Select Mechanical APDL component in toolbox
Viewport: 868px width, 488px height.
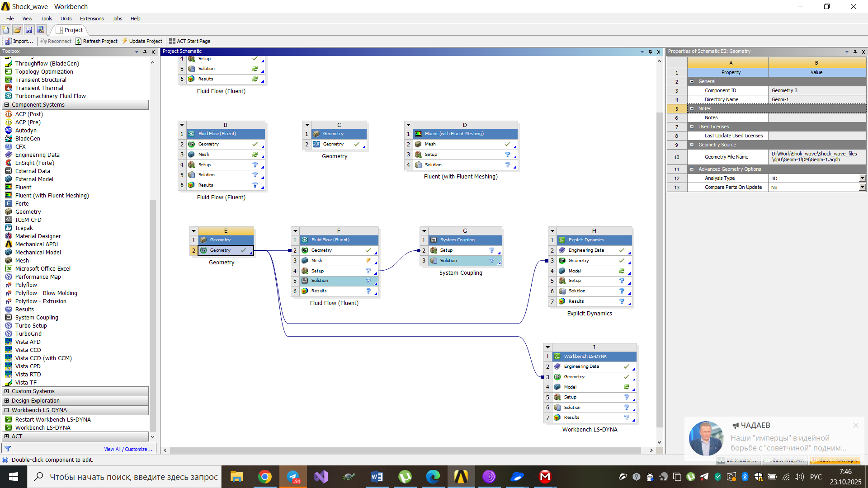(x=37, y=244)
